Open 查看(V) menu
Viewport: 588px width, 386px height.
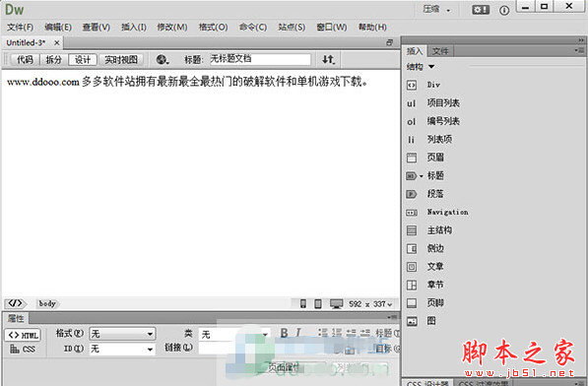coord(97,28)
